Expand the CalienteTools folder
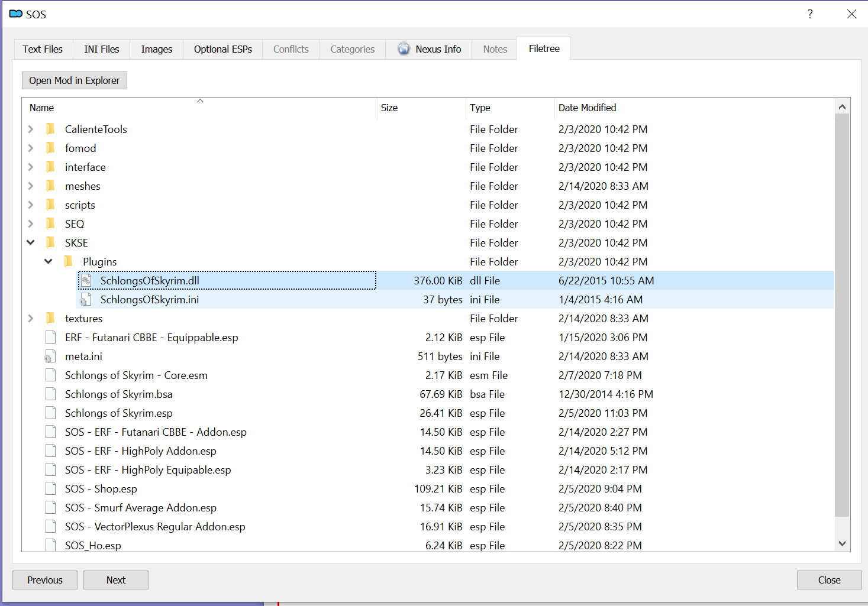Viewport: 868px width, 606px height. point(31,129)
